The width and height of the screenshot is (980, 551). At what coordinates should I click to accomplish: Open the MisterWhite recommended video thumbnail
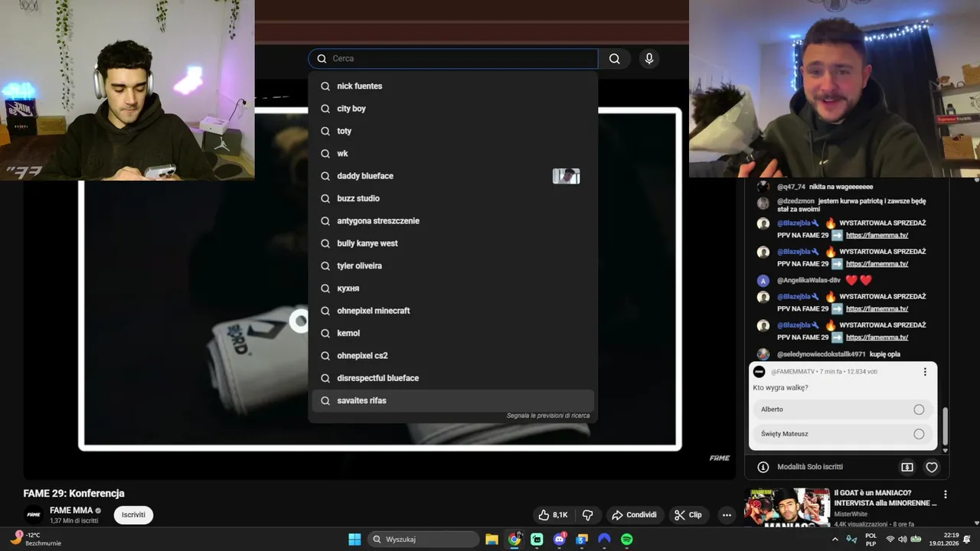(786, 507)
